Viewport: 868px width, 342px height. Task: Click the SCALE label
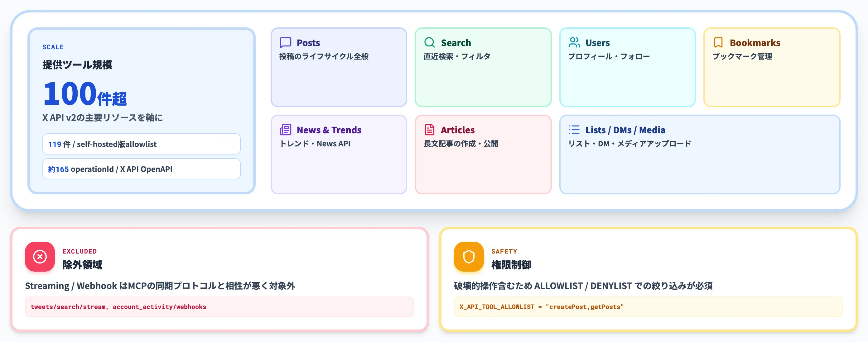(x=53, y=47)
